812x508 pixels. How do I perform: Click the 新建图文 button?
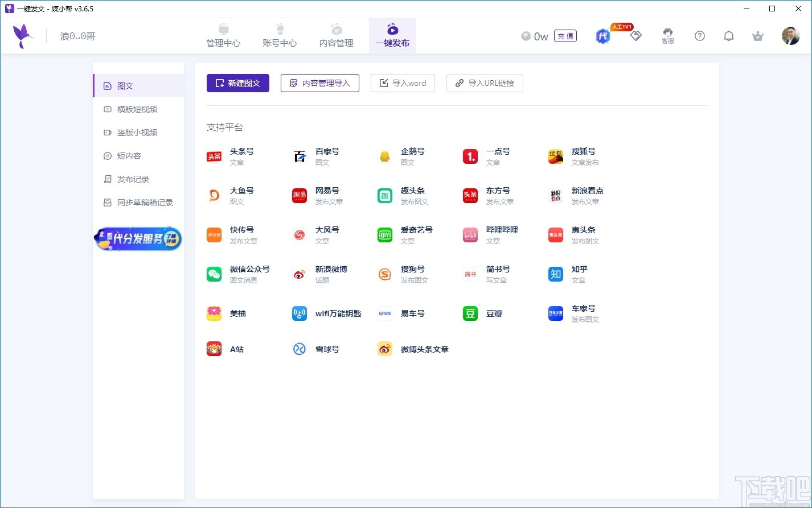[238, 83]
